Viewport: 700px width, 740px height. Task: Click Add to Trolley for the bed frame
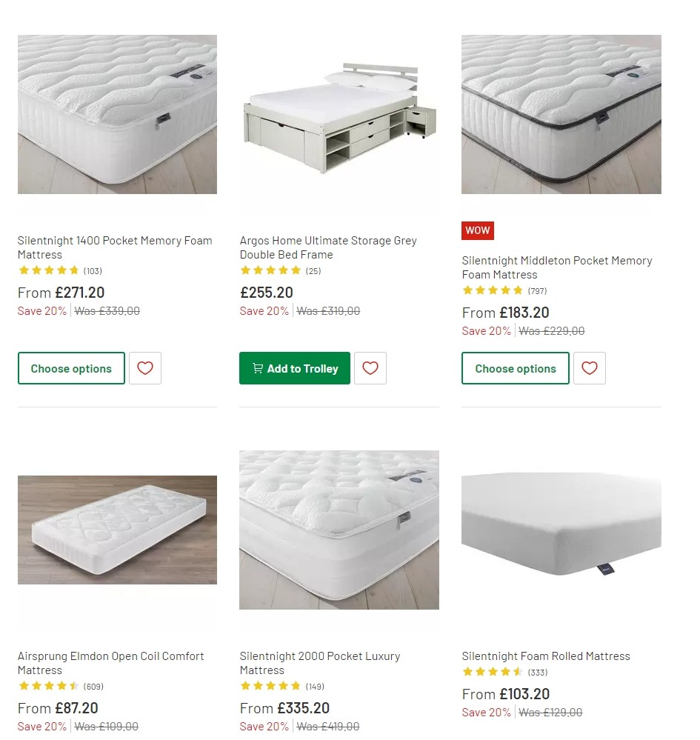294,368
